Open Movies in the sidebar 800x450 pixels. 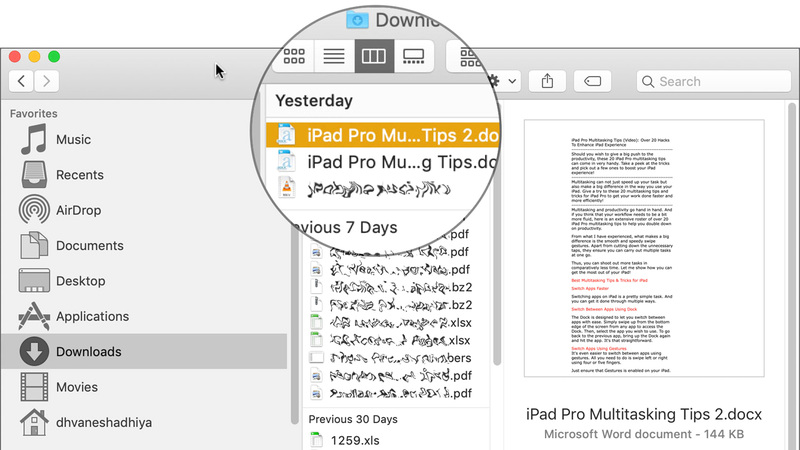(76, 387)
